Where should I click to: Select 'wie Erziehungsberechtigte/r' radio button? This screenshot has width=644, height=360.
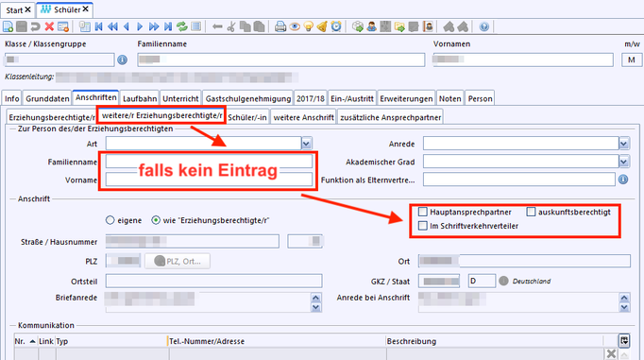pos(156,220)
